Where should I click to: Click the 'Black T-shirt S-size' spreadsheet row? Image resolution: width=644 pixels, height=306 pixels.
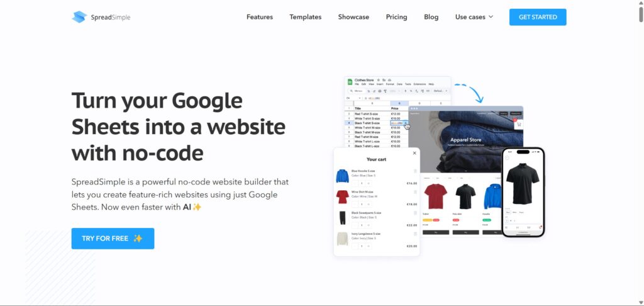click(377, 123)
